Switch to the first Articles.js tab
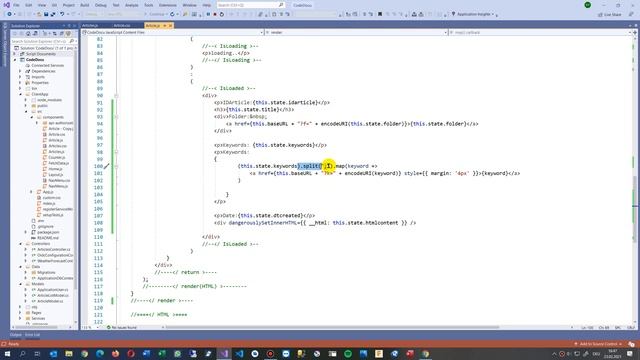Viewport: 640px width, 360px height. click(x=90, y=26)
